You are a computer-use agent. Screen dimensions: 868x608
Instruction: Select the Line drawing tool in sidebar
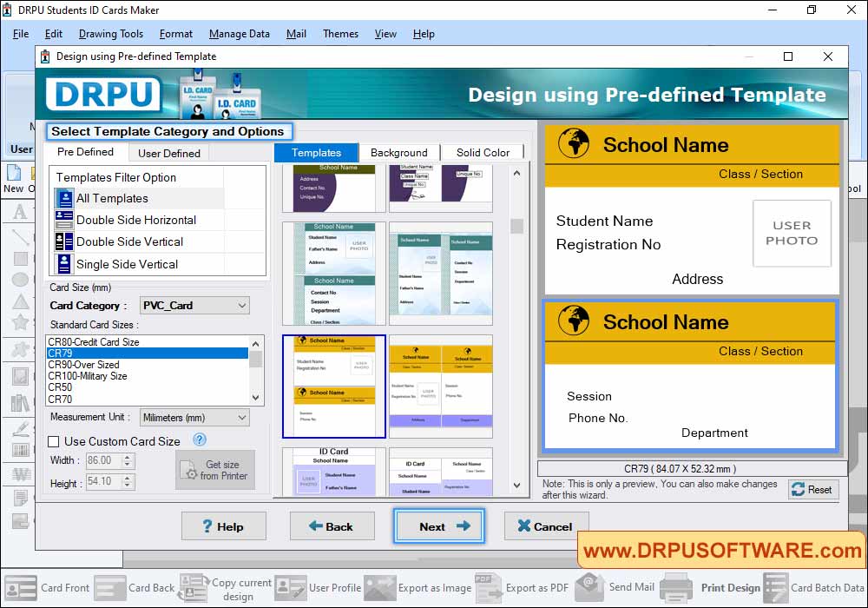point(20,236)
